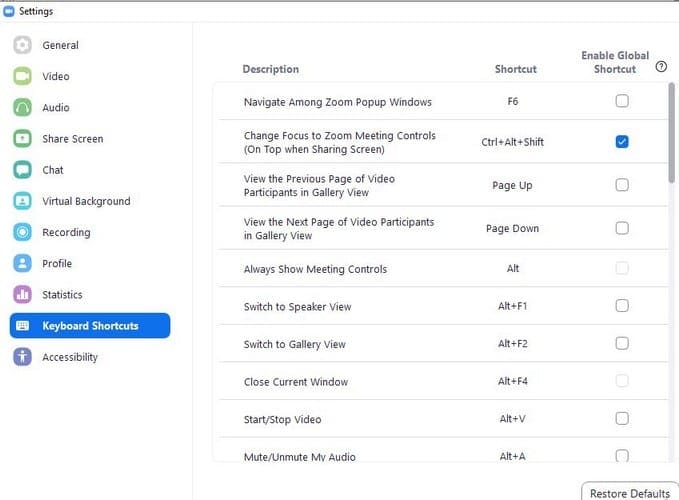
Task: Click the Profile person icon
Action: pos(22,263)
